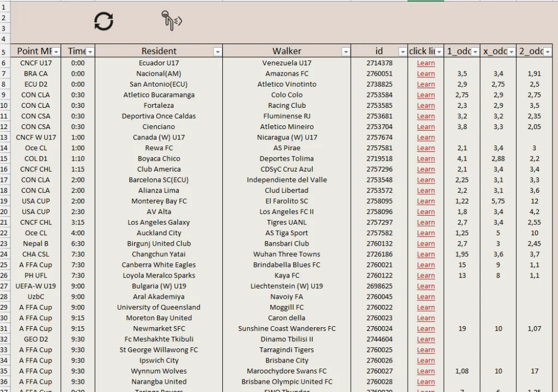The height and width of the screenshot is (392, 558).
Task: Click Learn link for Alianza Lima row
Action: click(426, 191)
